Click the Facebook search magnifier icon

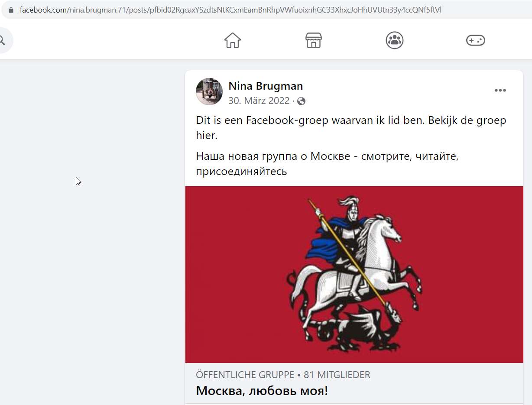click(2, 40)
